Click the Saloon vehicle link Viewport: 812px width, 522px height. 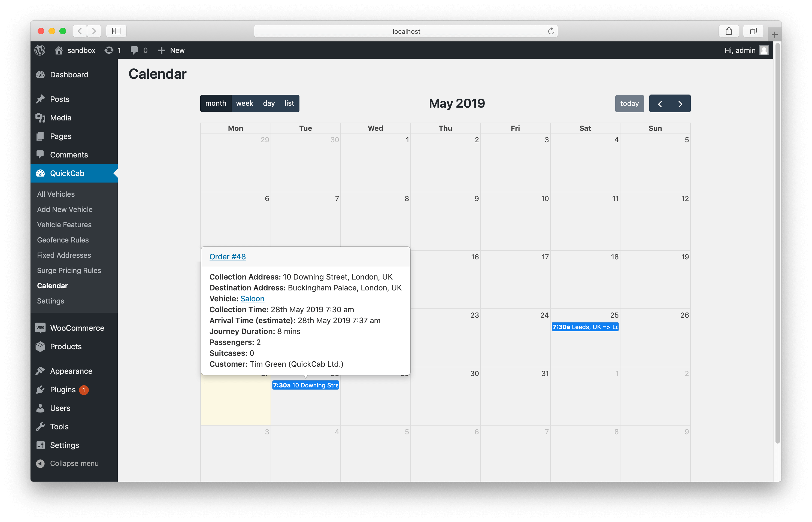[x=252, y=298]
